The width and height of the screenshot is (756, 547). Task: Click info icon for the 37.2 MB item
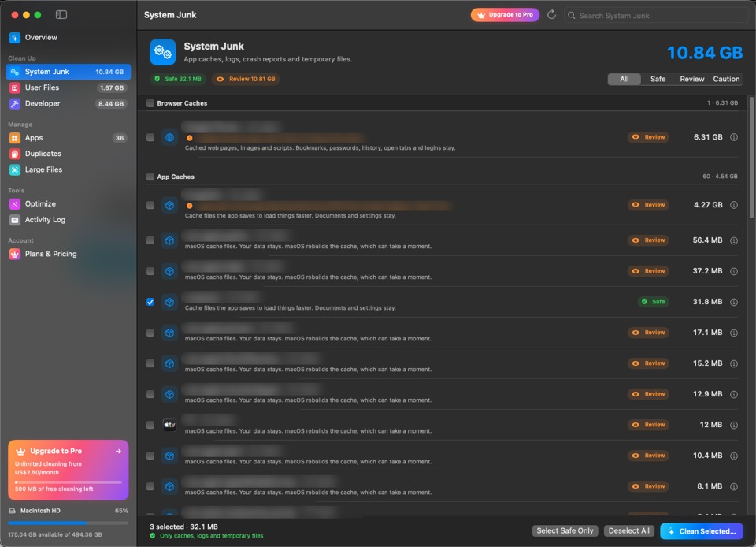[734, 271]
